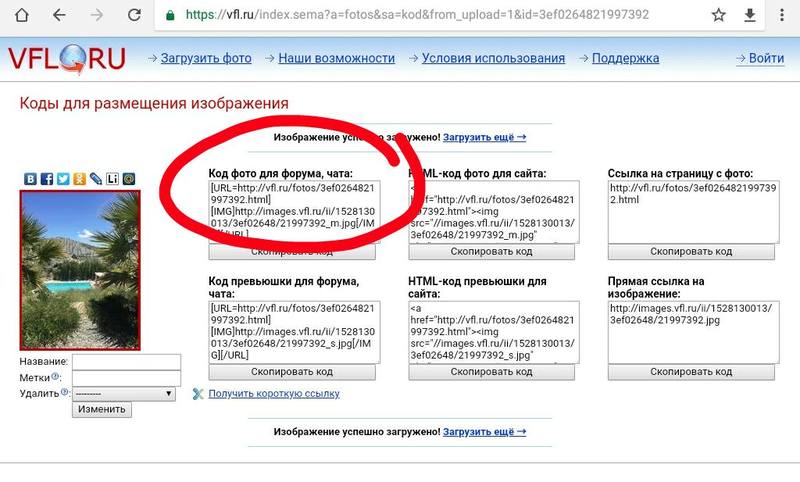Viewport: 800px width, 482px height.
Task: Share photo via LiveInternet icon
Action: pyautogui.click(x=112, y=180)
